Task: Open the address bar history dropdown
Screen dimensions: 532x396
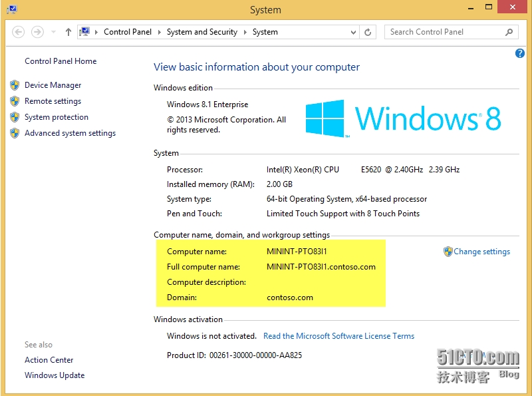Action: [353, 32]
